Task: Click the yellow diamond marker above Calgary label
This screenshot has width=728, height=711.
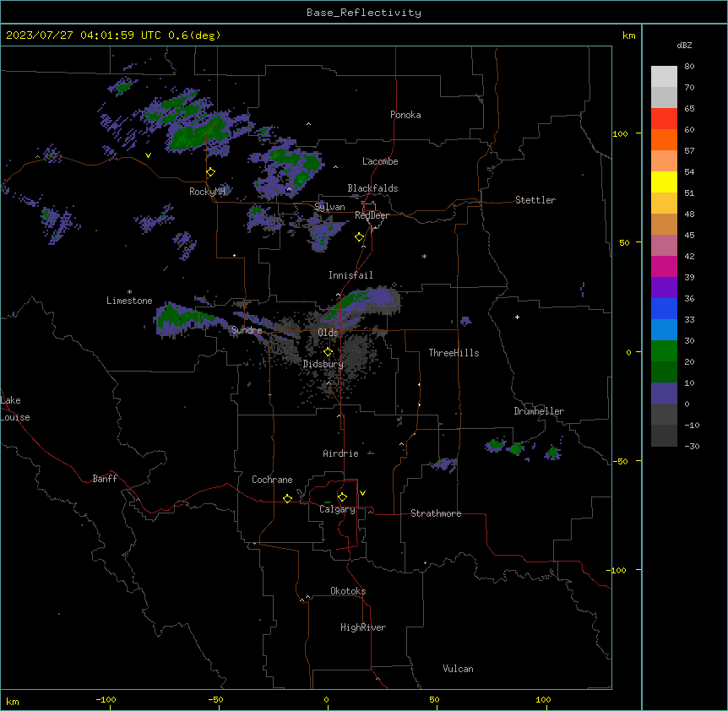Action: pyautogui.click(x=342, y=497)
